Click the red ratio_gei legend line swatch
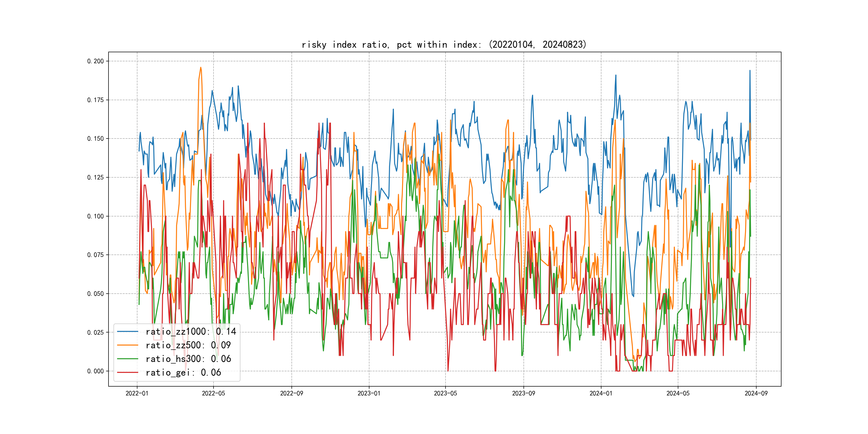 127,372
